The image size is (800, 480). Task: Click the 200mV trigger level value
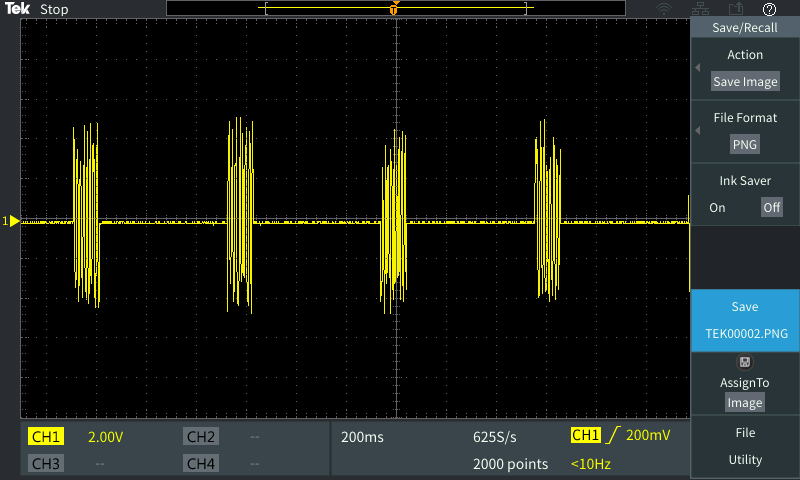[648, 435]
